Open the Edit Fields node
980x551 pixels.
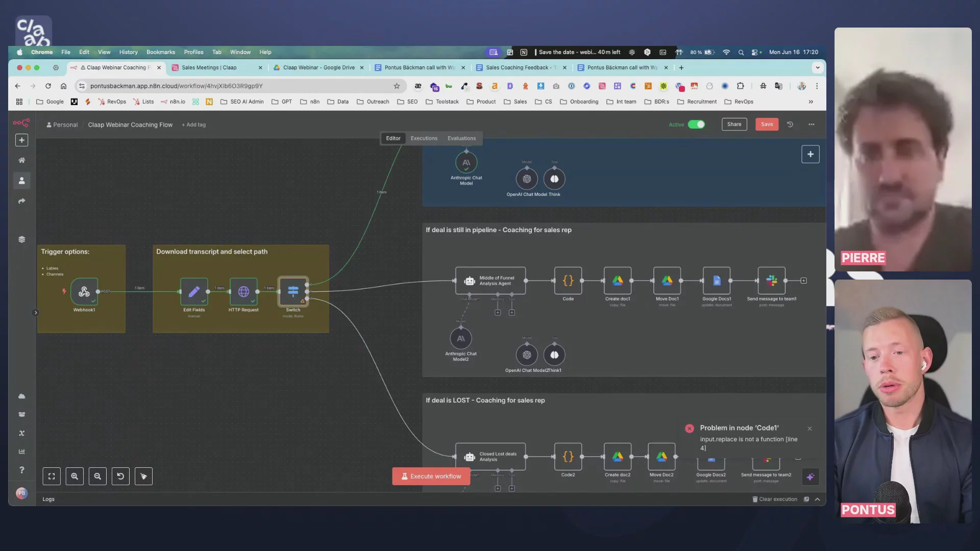(194, 291)
